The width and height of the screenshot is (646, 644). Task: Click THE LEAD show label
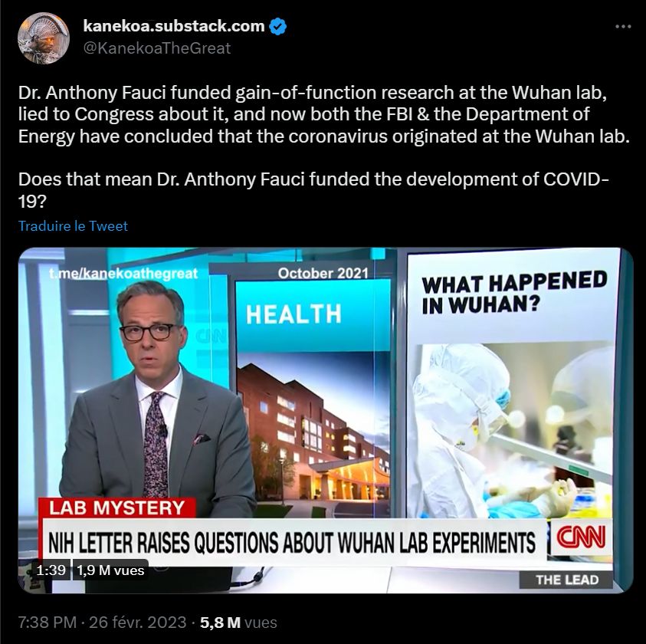click(x=567, y=580)
